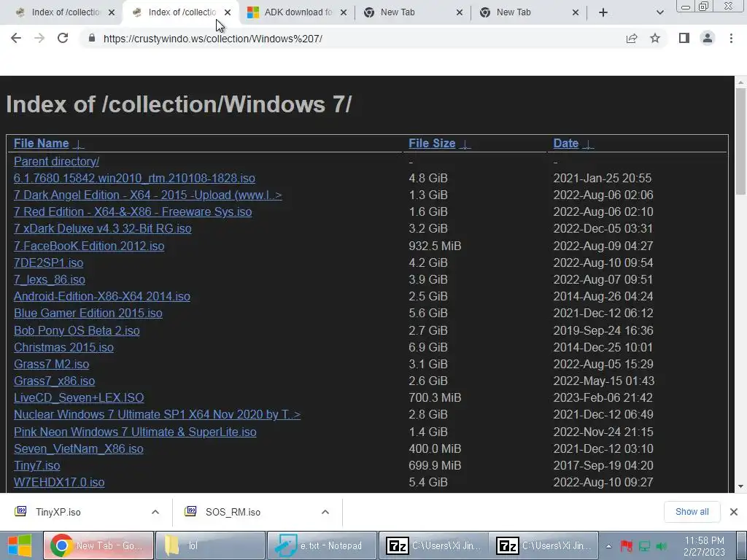Open 7 Red Edition X64-&-X86 iso link
The height and width of the screenshot is (560, 747).
[x=133, y=212]
